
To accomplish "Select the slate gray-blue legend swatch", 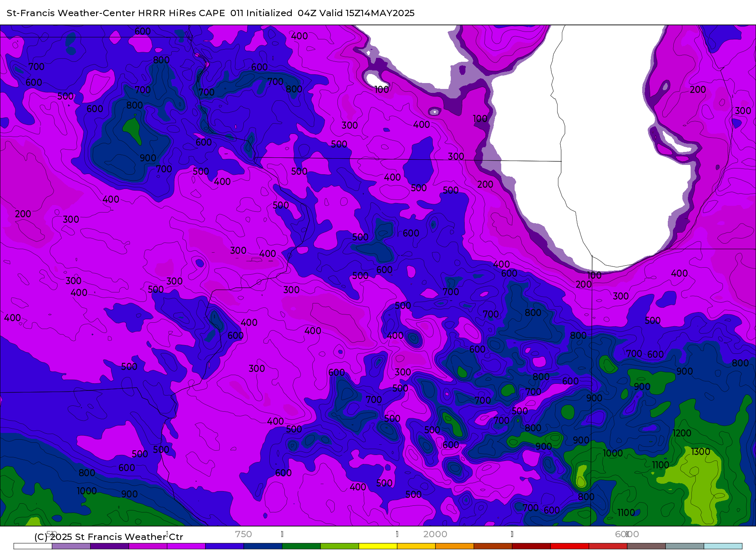I will coord(685,546).
